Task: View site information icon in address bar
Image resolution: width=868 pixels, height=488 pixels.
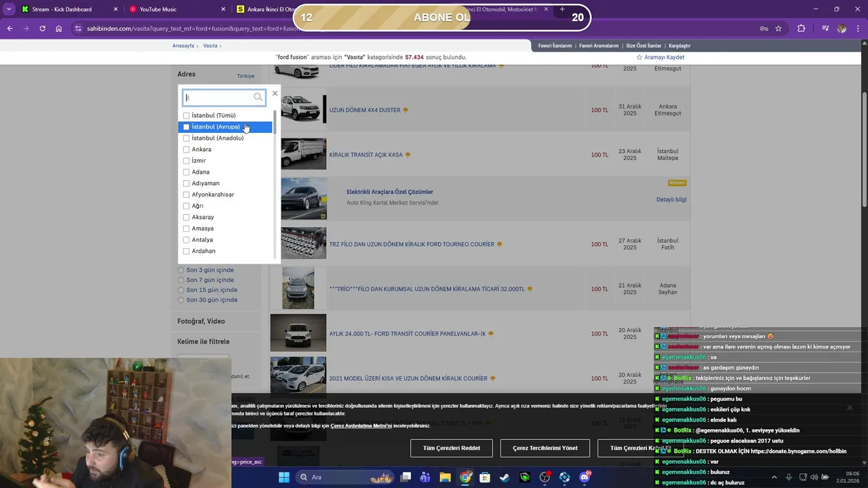Action: point(78,28)
